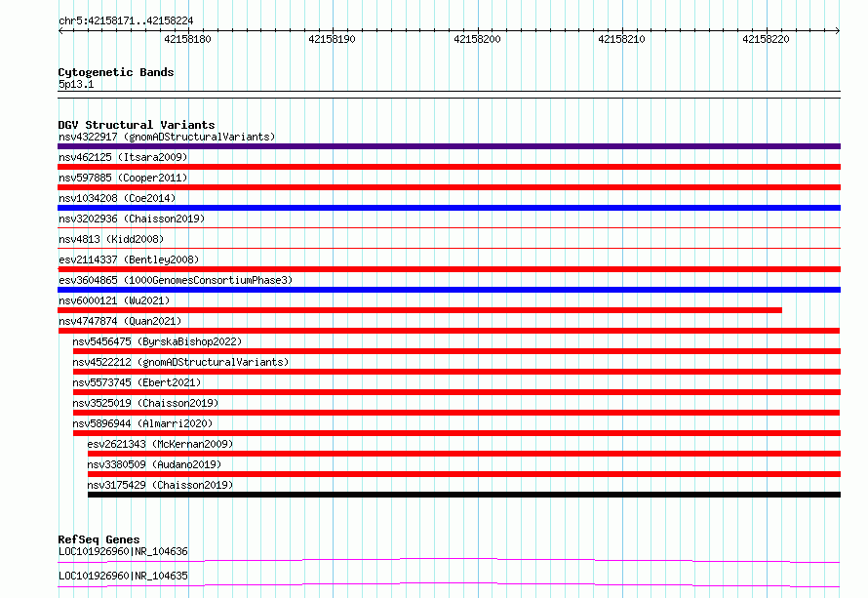This screenshot has height=598, width=868.
Task: Click the red bar under nsv4747874
Action: (x=449, y=331)
